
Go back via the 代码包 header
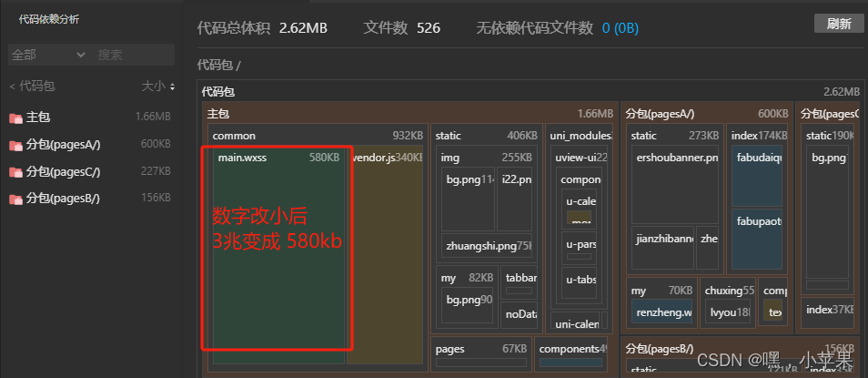tap(32, 86)
